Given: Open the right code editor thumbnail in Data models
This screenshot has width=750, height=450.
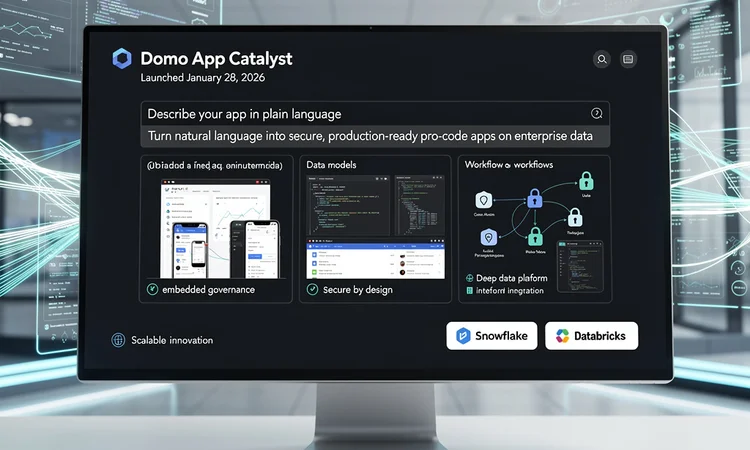Looking at the screenshot, I should 419,205.
